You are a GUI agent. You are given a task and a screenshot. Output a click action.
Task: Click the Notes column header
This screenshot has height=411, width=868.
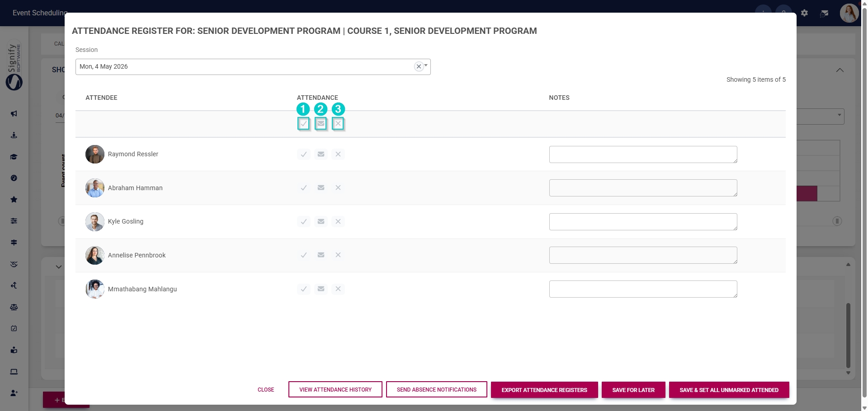point(559,98)
